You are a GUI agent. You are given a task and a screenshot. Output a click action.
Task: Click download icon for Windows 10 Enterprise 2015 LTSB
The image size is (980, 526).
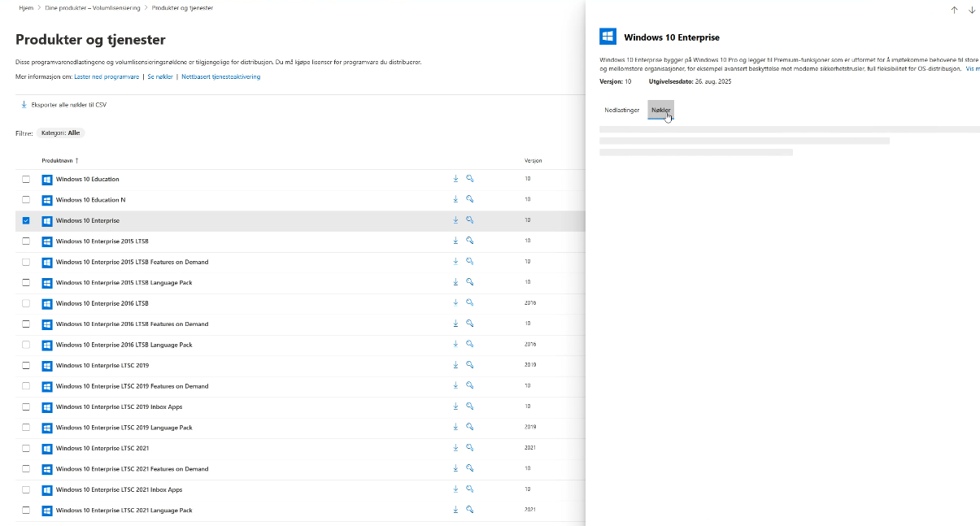click(456, 241)
